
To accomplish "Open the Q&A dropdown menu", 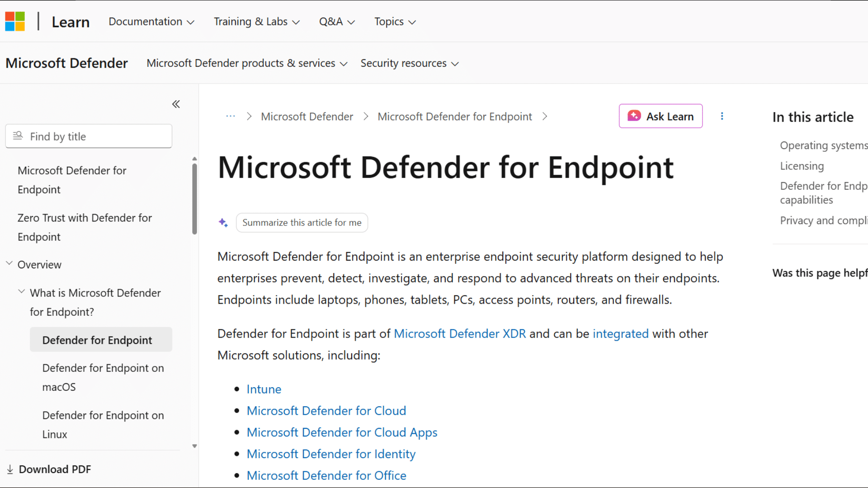I will pyautogui.click(x=337, y=22).
